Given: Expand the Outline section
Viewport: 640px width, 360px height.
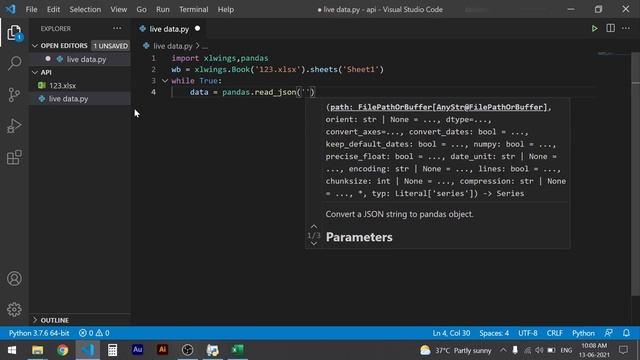Looking at the screenshot, I should coord(35,320).
